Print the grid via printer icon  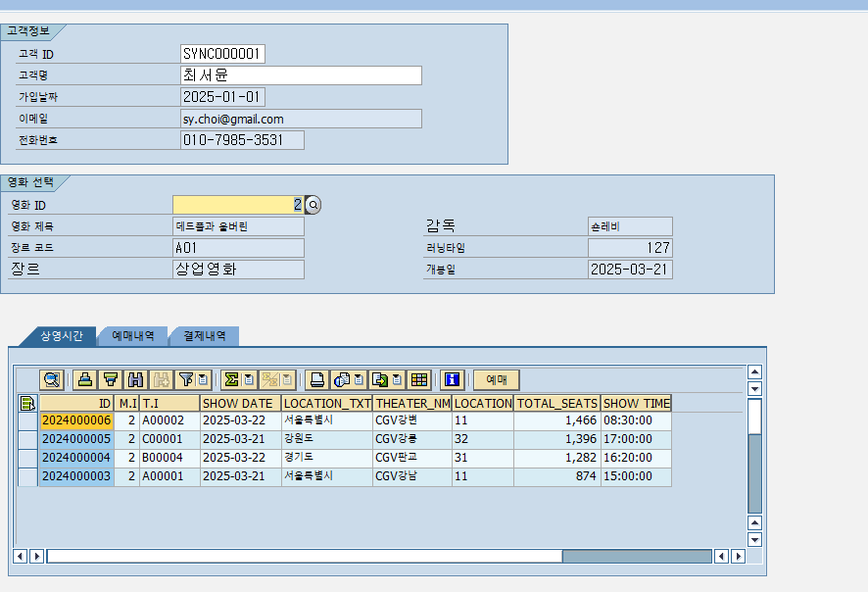click(317, 380)
